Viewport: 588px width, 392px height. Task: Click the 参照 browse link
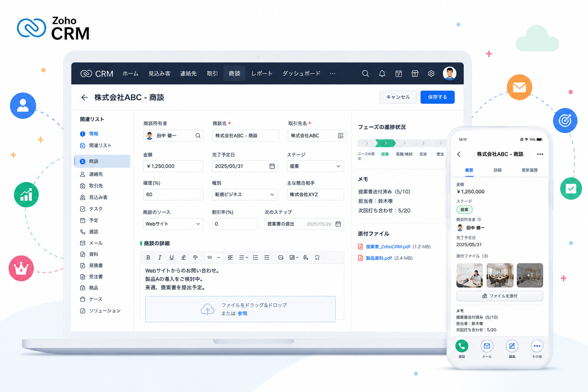pos(243,314)
